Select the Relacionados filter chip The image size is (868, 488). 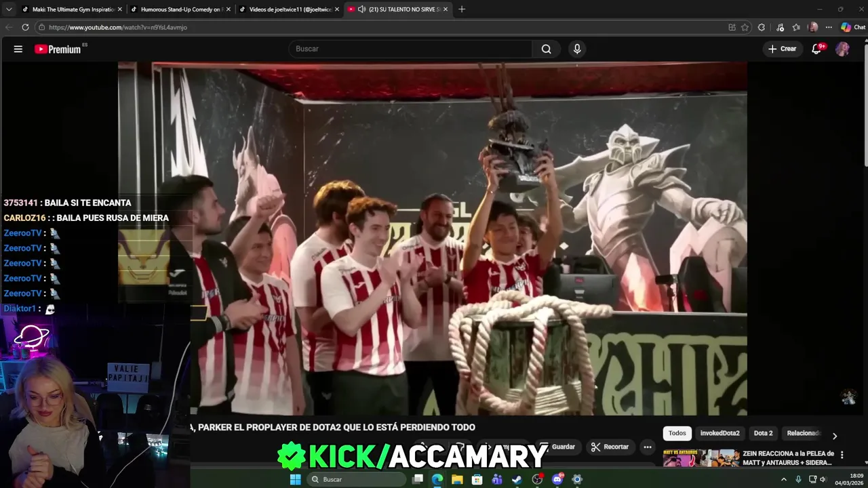pos(804,433)
